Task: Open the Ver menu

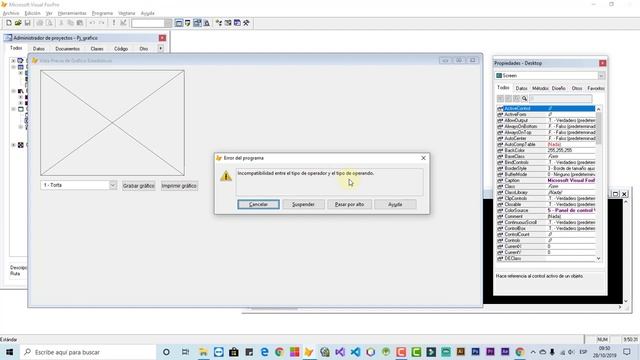Action: 49,13
